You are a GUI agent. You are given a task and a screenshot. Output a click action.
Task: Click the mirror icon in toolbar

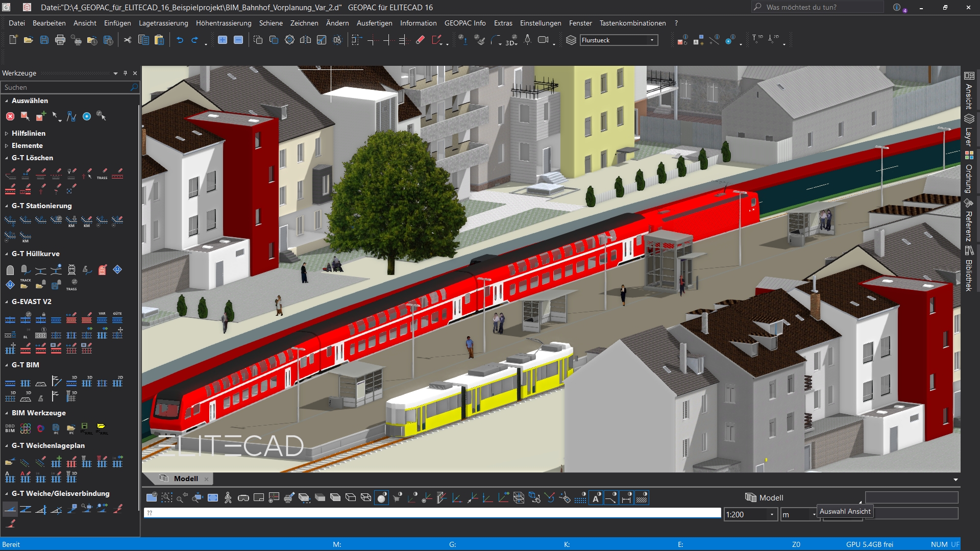tap(305, 40)
